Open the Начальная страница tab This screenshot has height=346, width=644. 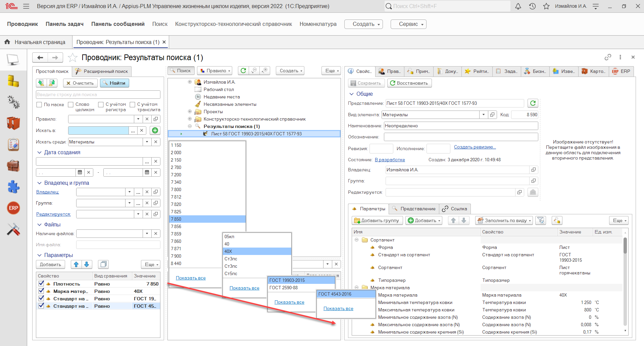point(35,42)
